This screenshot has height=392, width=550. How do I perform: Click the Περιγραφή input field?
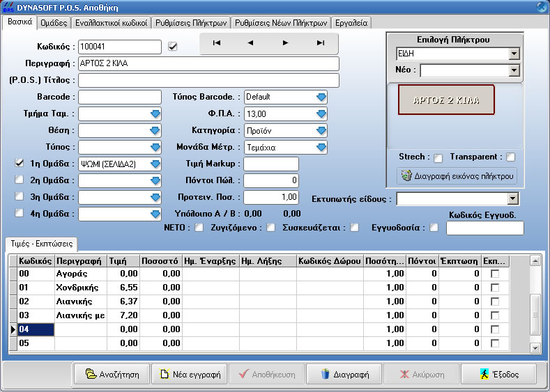208,63
